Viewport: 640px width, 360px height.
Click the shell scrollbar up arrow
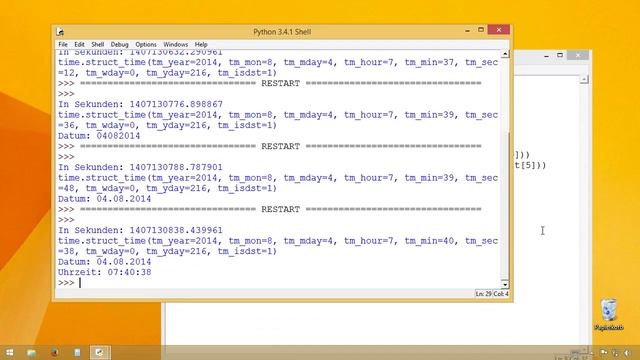pyautogui.click(x=505, y=54)
